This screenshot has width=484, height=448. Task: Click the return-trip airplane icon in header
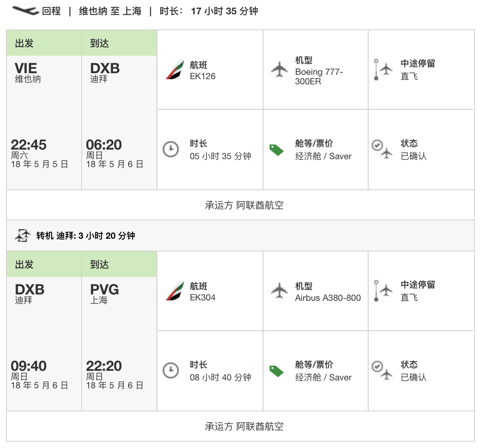25,10
